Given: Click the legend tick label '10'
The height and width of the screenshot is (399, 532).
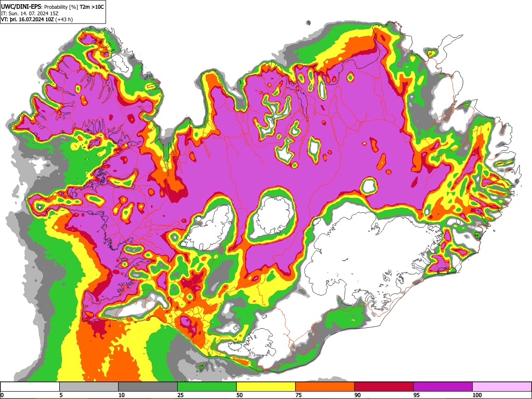Looking at the screenshot, I should (x=122, y=395).
